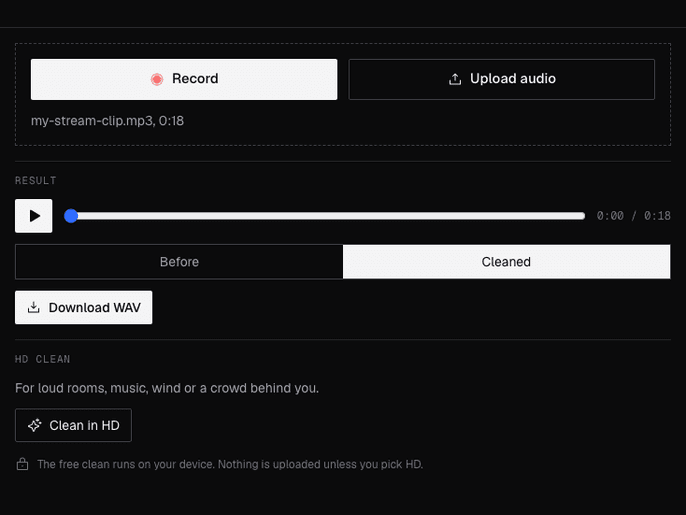Click the padlock privacy icon

(22, 464)
